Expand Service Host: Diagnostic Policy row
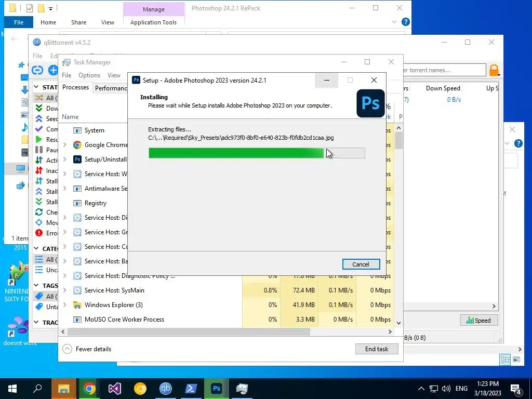Viewport: 532px width, 399px height. (65, 276)
